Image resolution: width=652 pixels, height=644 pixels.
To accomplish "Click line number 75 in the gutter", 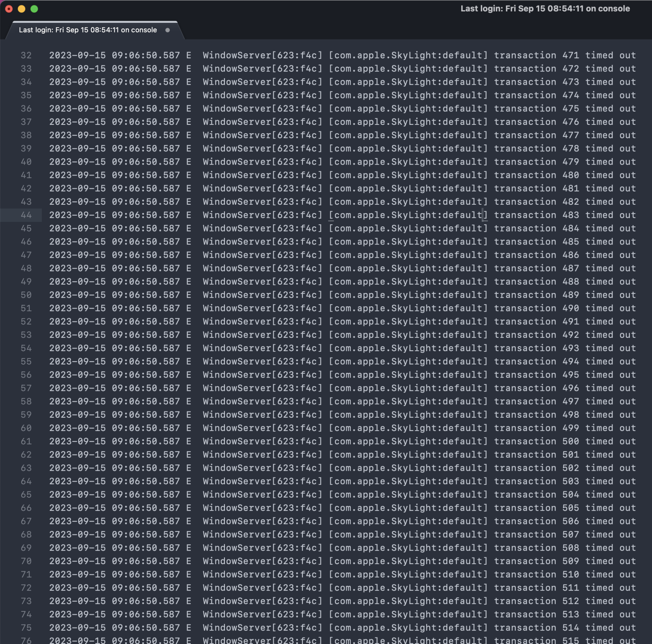I will (26, 627).
